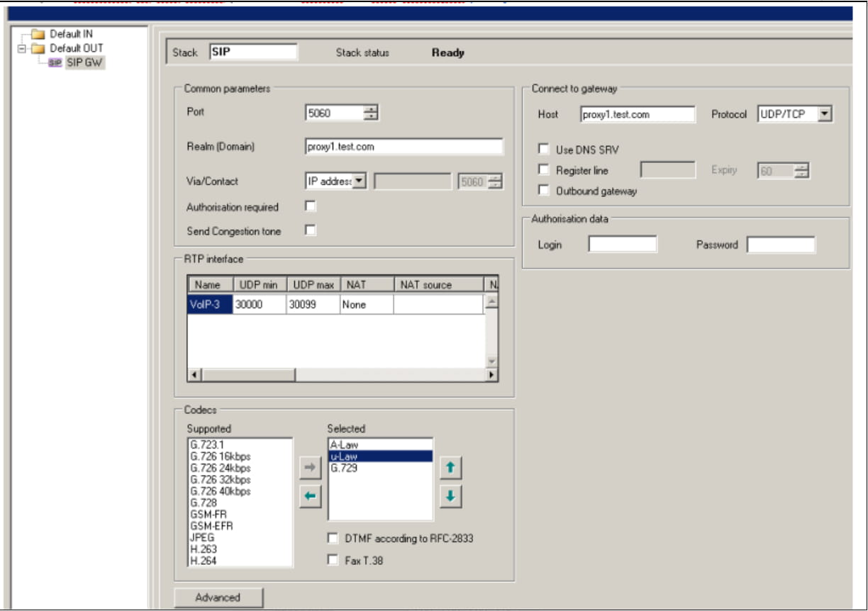Click the Port field showing 5060
The height and width of the screenshot is (611, 868).
[335, 113]
